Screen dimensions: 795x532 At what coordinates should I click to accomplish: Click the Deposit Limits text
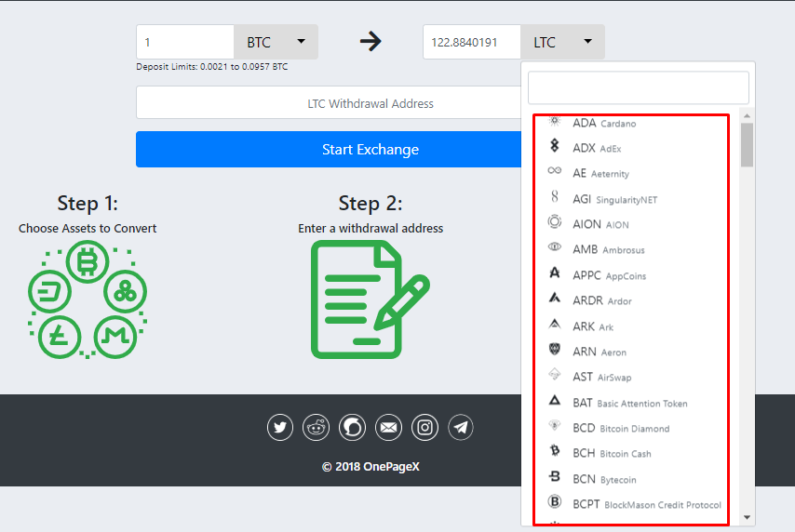pyautogui.click(x=212, y=66)
